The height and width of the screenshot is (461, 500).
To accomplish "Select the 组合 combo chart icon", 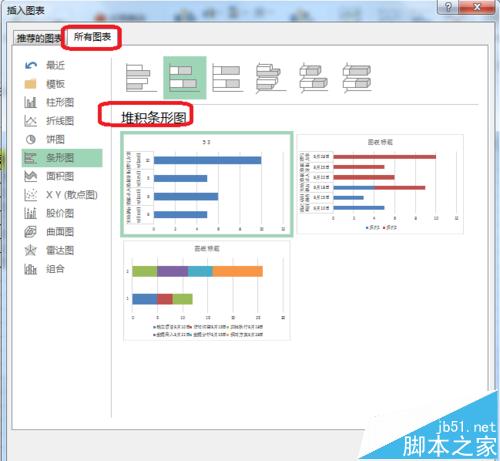I will pyautogui.click(x=31, y=269).
